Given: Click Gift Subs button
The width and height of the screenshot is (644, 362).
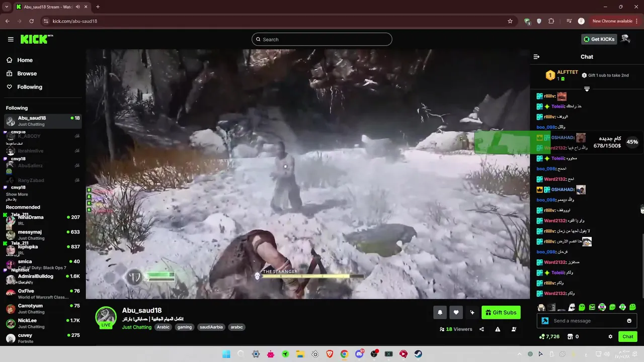Looking at the screenshot, I should (x=501, y=312).
